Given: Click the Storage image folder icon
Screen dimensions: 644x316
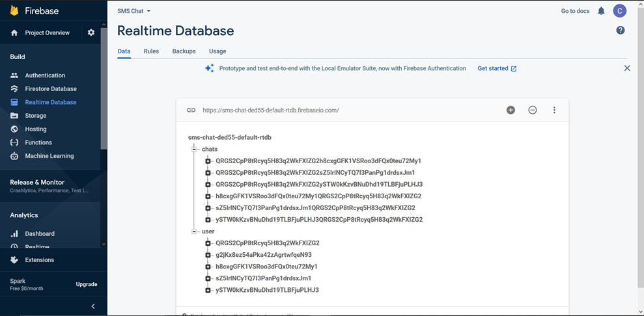Looking at the screenshot, I should [14, 116].
